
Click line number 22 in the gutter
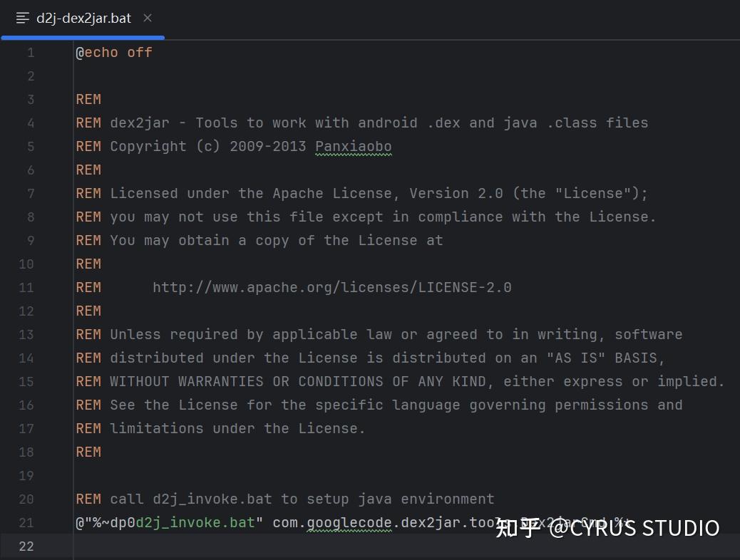(26, 546)
